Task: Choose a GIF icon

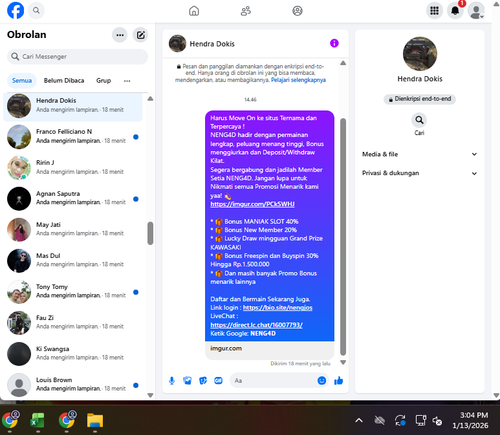Action: click(218, 381)
